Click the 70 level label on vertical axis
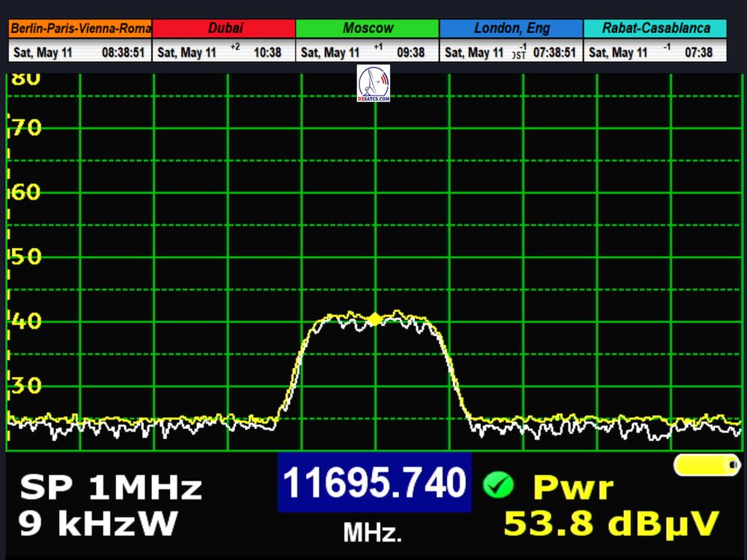Image resolution: width=747 pixels, height=560 pixels. coord(26,128)
